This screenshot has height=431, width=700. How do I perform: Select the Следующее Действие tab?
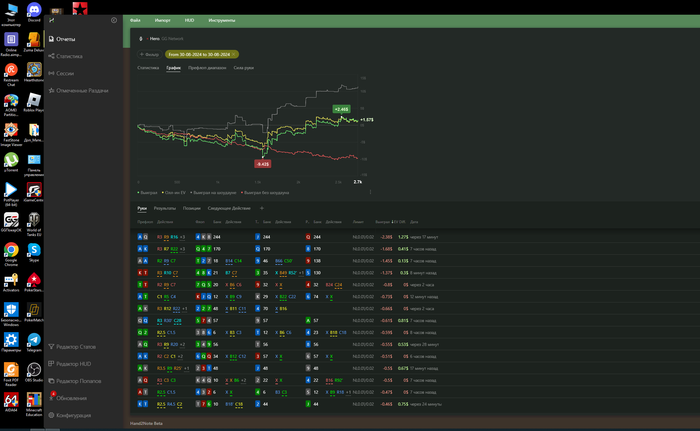pyautogui.click(x=229, y=208)
